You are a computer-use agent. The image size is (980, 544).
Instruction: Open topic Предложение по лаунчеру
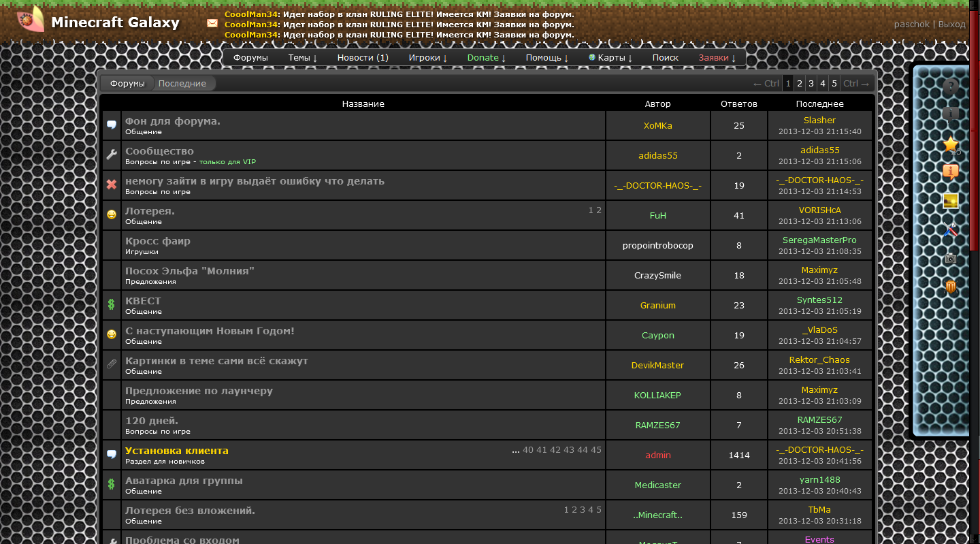tap(199, 391)
